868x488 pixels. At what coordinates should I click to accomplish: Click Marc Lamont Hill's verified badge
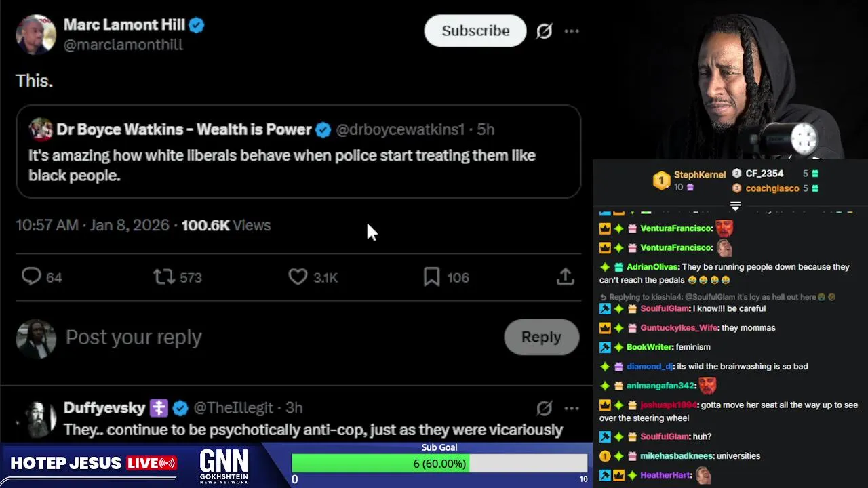click(x=197, y=25)
